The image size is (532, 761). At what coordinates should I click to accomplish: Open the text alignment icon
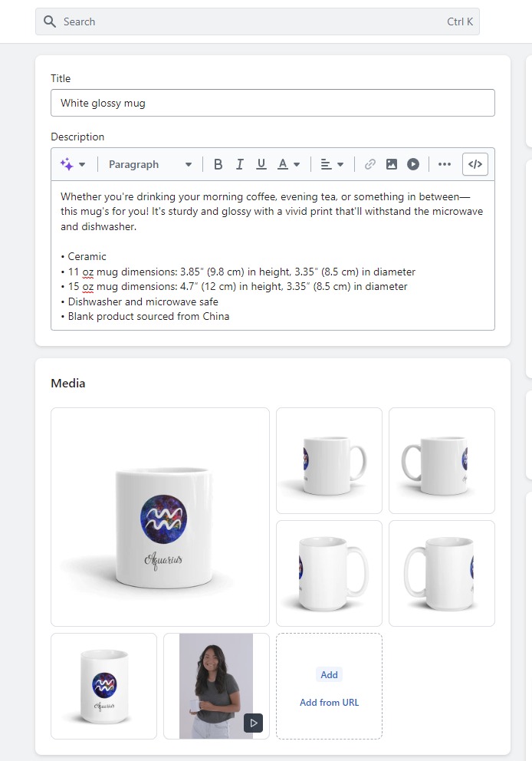coord(327,164)
